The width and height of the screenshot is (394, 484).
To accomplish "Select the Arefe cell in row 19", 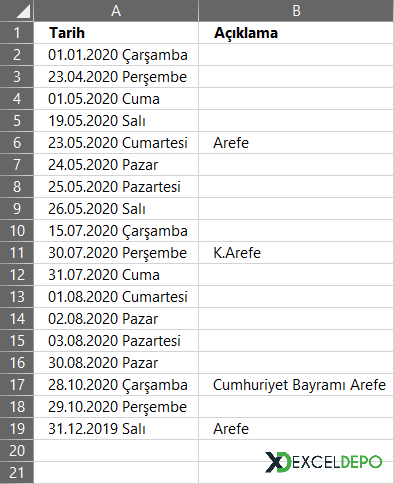I will click(296, 429).
